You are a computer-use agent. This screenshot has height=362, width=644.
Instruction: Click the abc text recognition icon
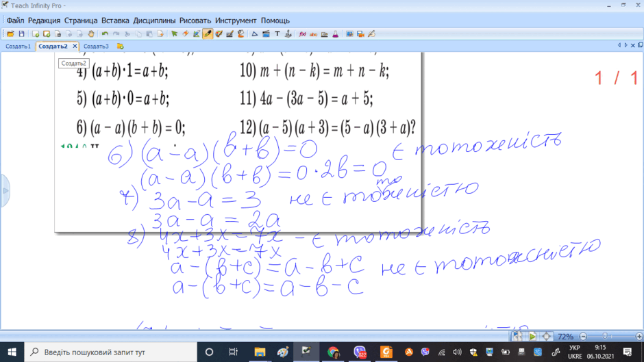(x=313, y=34)
